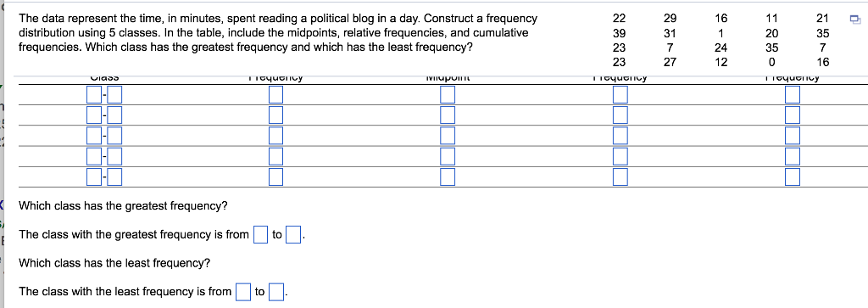This screenshot has height=308, width=868.
Task: Click the fourth row relative frequency box
Action: [620, 156]
